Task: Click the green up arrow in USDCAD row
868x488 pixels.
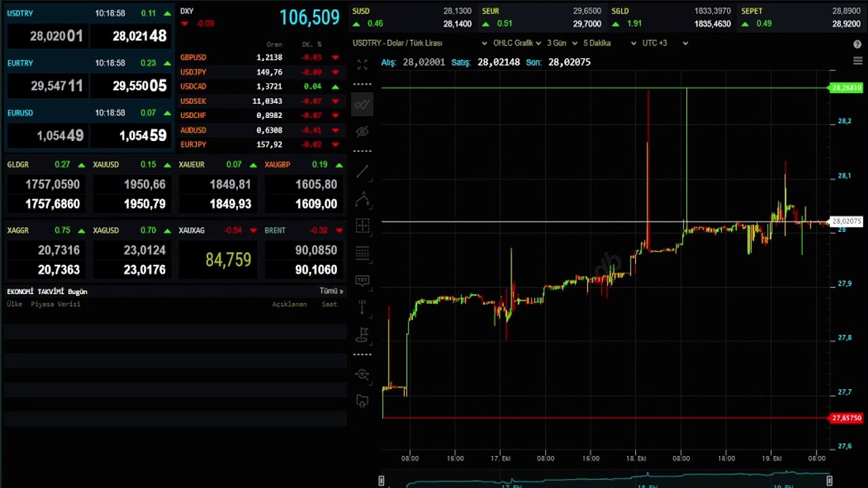Action: [x=335, y=87]
